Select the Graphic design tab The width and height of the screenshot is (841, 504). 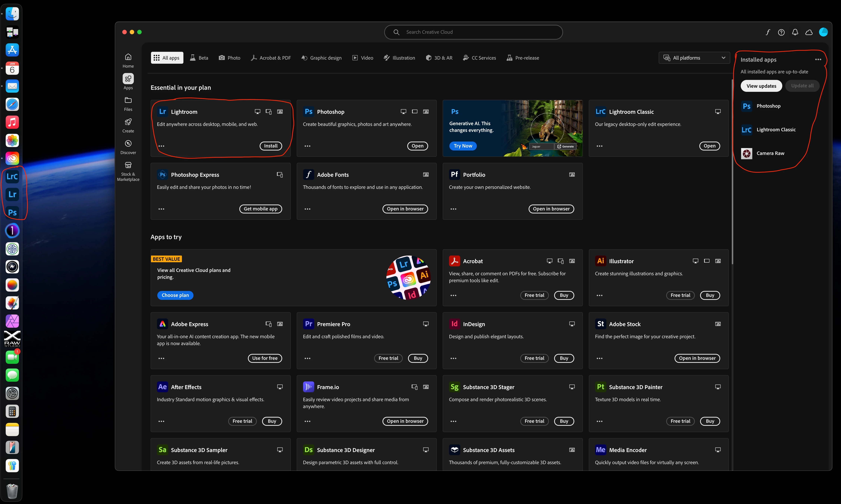(322, 58)
